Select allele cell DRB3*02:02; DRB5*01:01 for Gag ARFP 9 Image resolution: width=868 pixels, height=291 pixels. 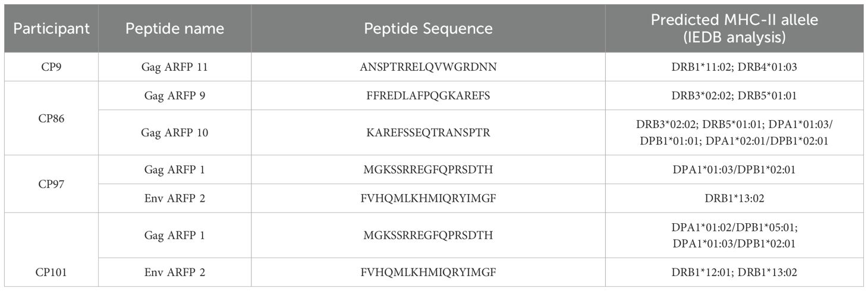pyautogui.click(x=734, y=95)
